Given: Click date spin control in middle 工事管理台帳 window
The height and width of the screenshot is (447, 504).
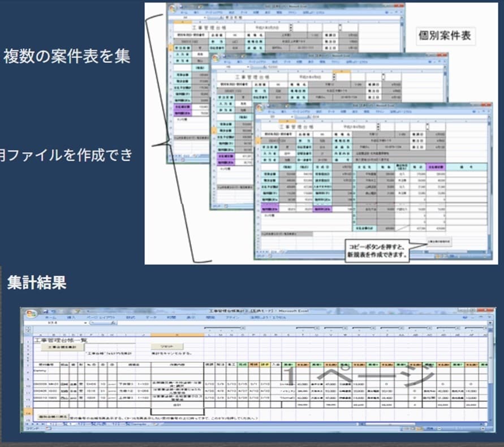Looking at the screenshot, I should click(334, 77).
